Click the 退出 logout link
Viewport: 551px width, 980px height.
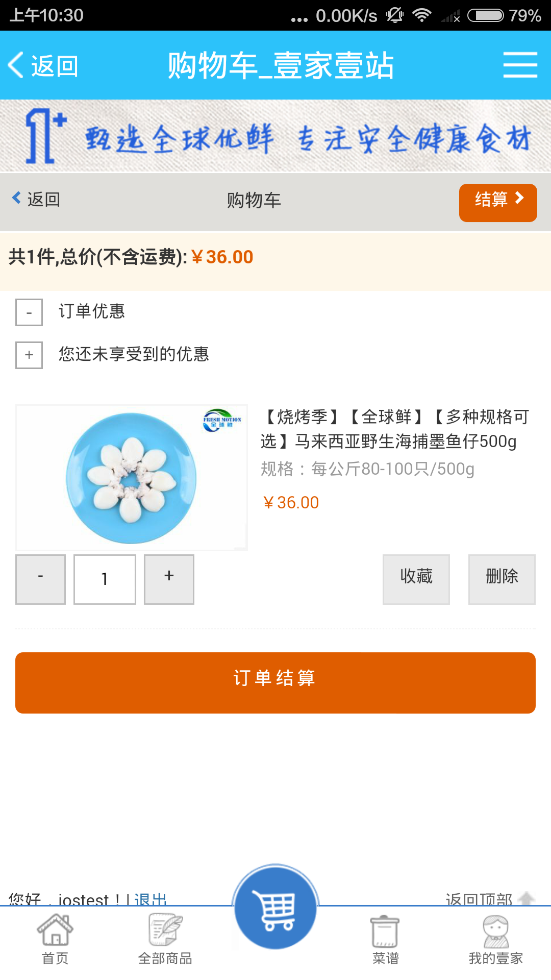coord(151,899)
